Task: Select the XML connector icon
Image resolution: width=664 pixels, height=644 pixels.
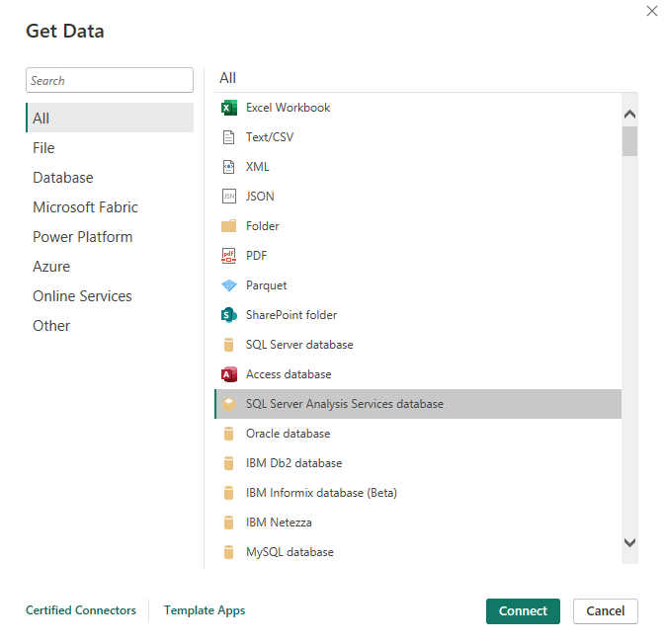Action: (229, 167)
